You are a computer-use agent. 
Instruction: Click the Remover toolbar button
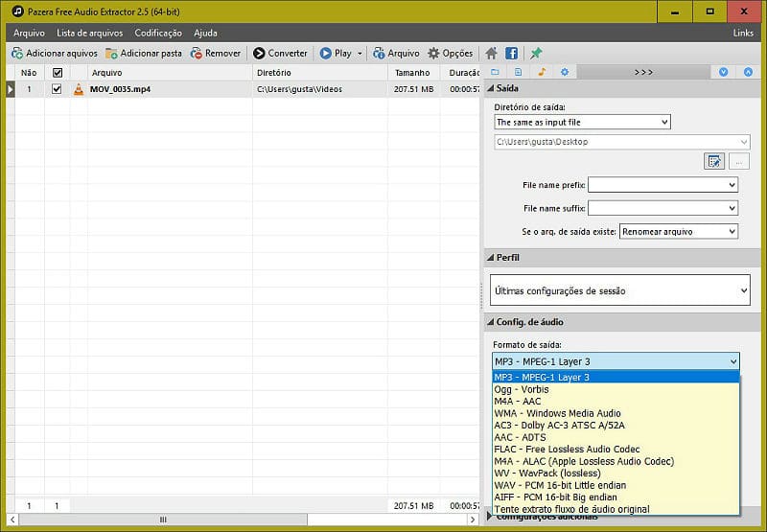coord(216,54)
